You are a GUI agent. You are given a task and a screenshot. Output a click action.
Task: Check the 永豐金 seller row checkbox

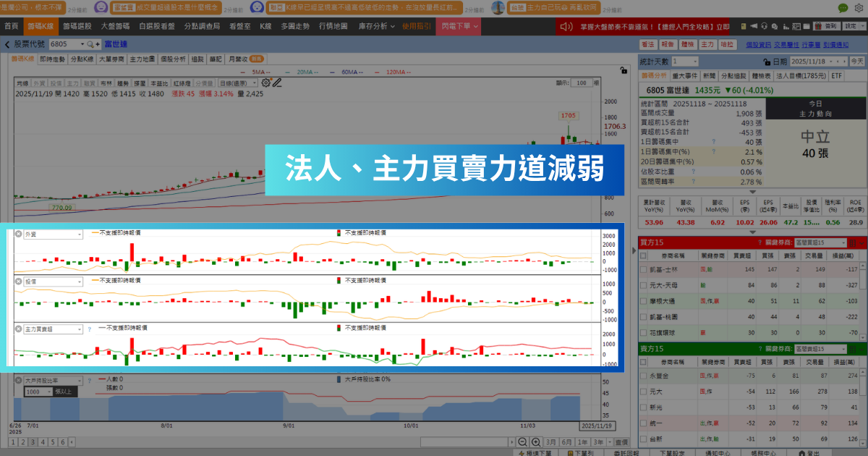[643, 376]
